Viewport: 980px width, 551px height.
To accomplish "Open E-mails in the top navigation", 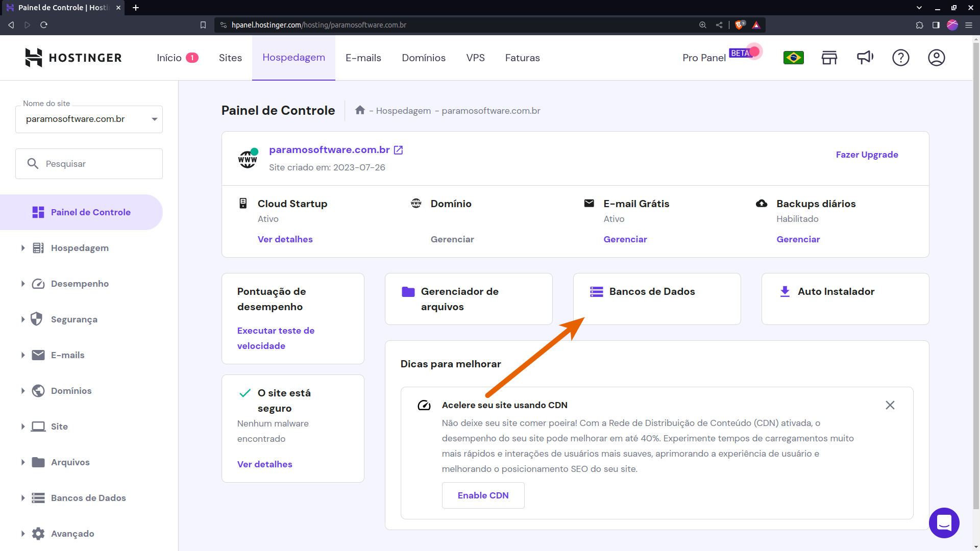I will (x=363, y=58).
